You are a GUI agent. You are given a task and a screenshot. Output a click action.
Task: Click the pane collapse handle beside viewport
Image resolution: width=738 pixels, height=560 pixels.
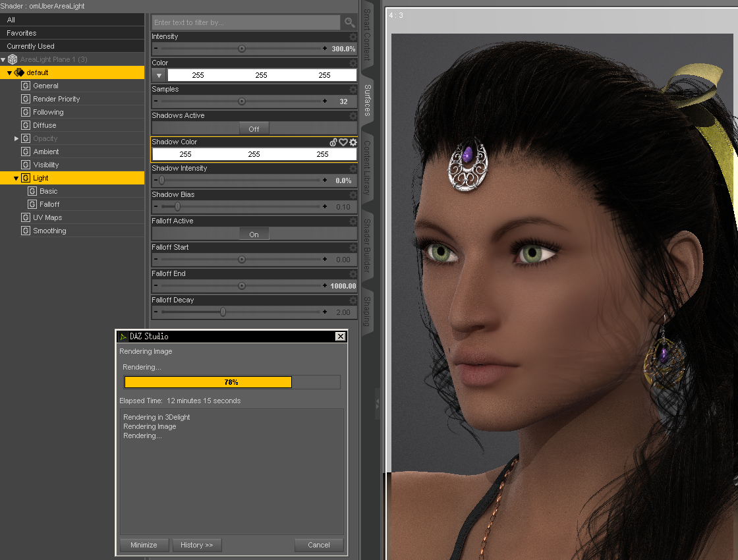377,404
